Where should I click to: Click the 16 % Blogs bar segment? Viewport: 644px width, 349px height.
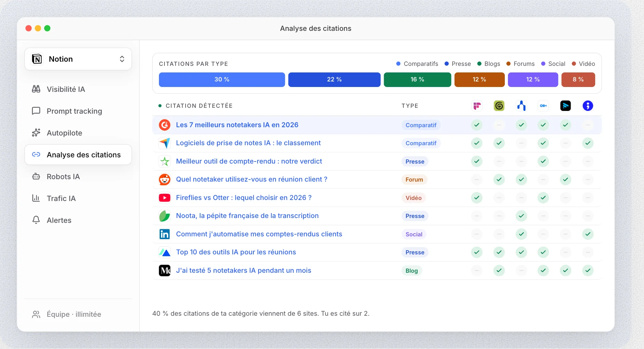[417, 79]
